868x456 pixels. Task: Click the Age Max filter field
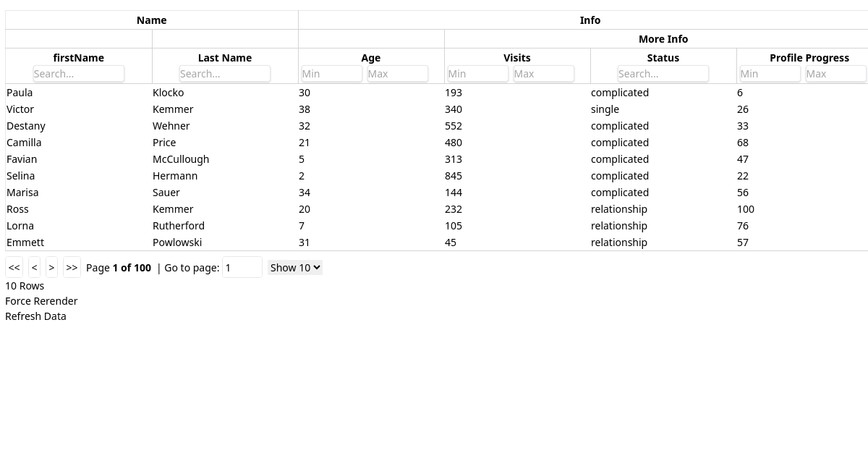click(x=397, y=73)
